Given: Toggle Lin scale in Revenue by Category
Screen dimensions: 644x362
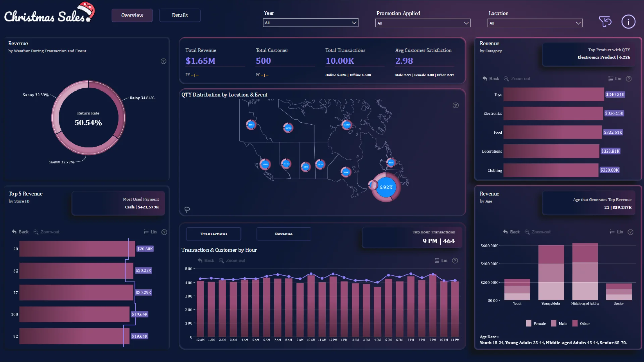Looking at the screenshot, I should 614,79.
